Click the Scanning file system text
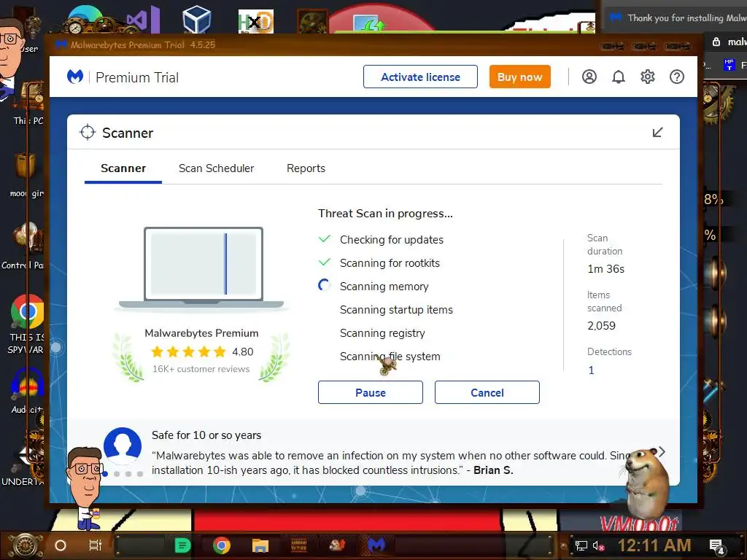 (x=390, y=356)
